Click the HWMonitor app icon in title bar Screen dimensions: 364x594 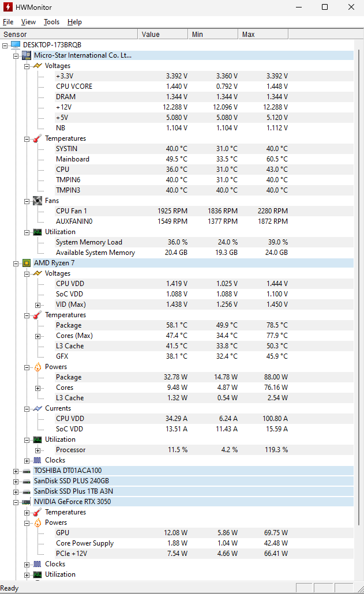pyautogui.click(x=7, y=7)
